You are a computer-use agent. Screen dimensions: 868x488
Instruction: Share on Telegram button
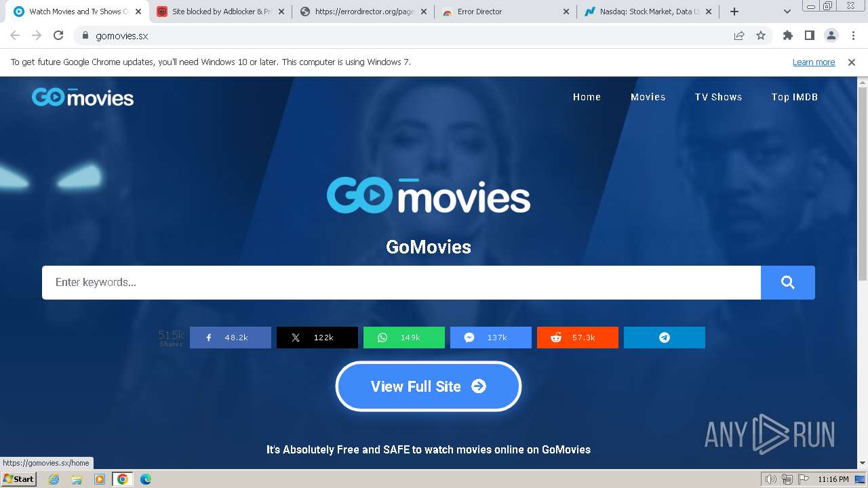665,338
